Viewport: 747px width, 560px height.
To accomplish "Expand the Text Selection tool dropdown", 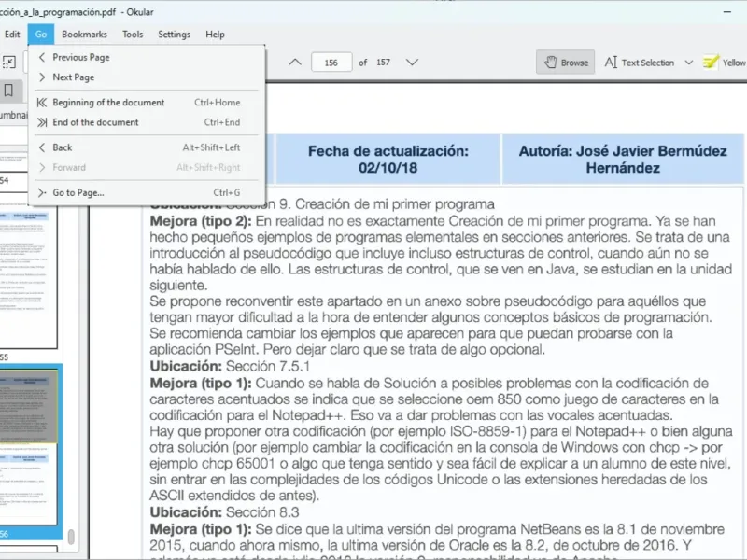I will (688, 63).
